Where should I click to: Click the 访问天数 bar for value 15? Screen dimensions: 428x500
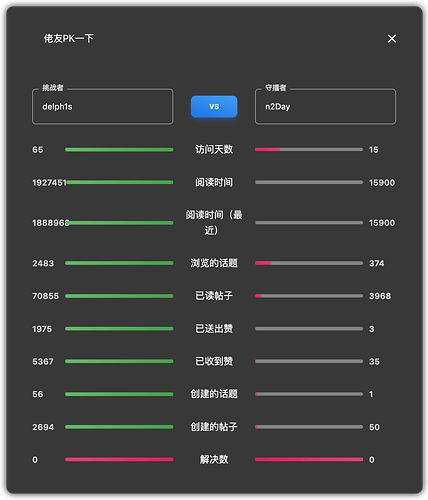pyautogui.click(x=309, y=150)
